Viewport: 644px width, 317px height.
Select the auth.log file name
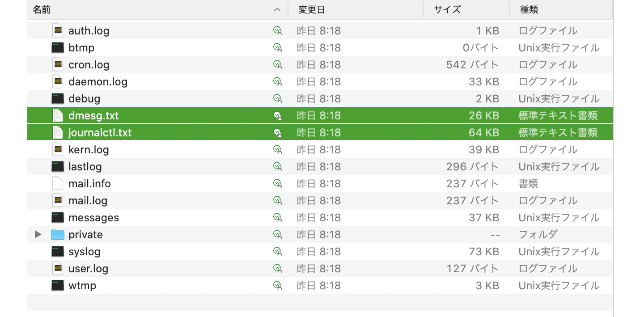tap(89, 31)
